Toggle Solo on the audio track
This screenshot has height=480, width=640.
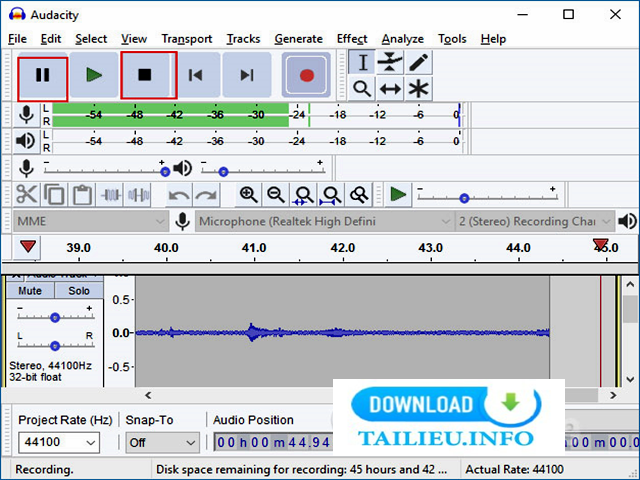(x=79, y=291)
